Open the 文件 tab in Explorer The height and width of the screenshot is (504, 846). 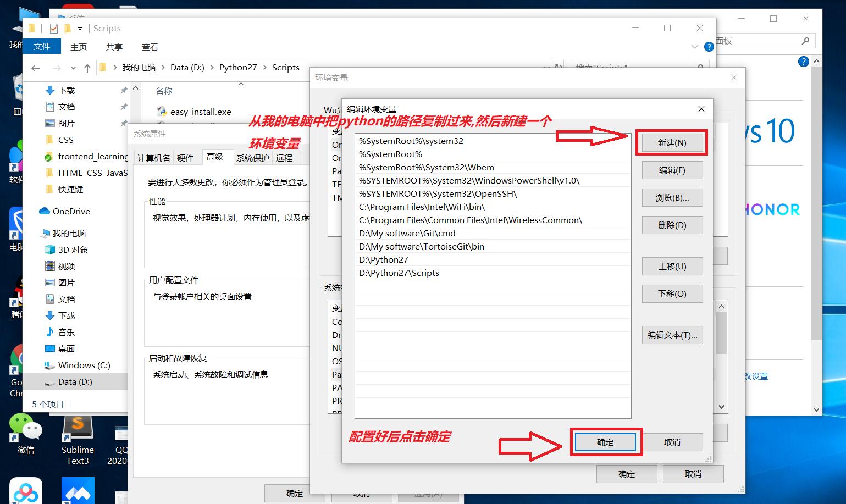point(42,47)
